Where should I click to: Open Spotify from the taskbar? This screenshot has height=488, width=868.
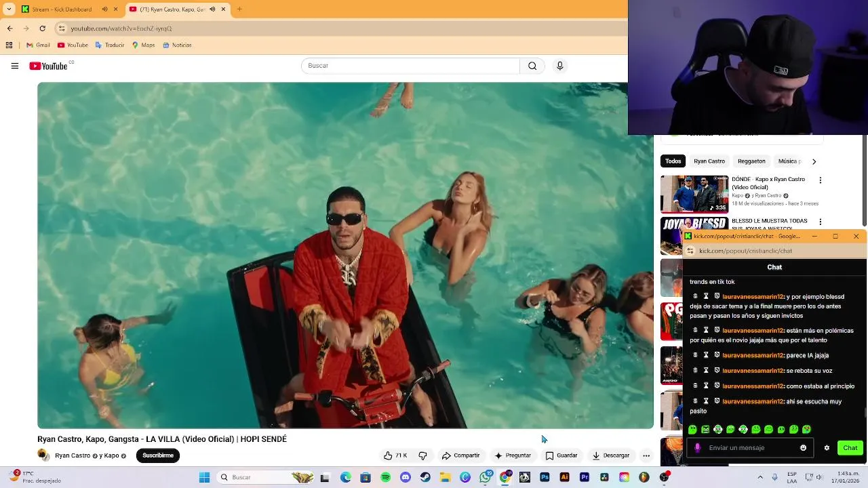[385, 477]
